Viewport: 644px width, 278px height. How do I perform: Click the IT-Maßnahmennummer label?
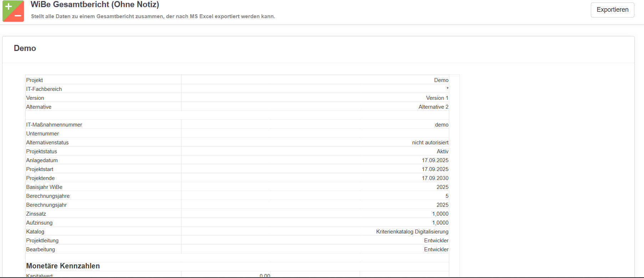point(54,125)
